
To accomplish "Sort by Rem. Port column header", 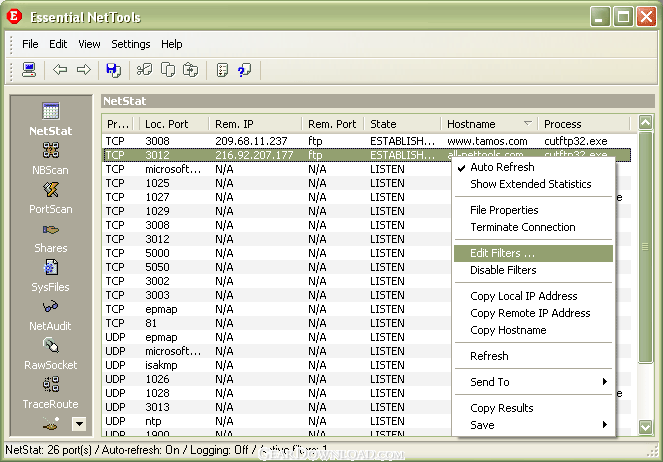I will click(332, 124).
